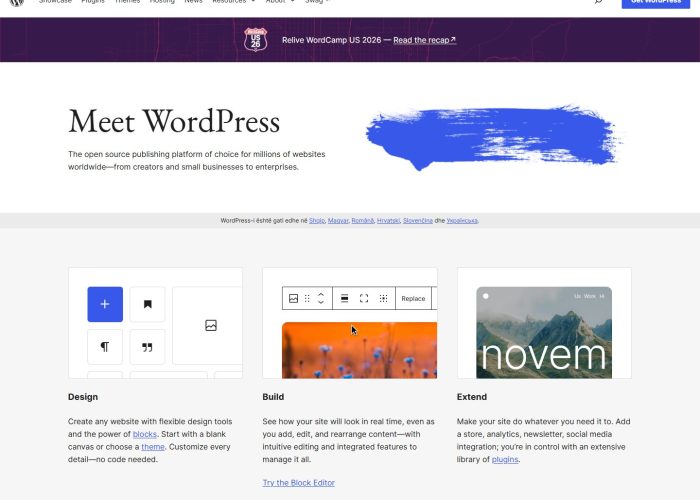Viewport: 700px width, 500px height.
Task: Click the orange flower image in Build card
Action: 359,350
